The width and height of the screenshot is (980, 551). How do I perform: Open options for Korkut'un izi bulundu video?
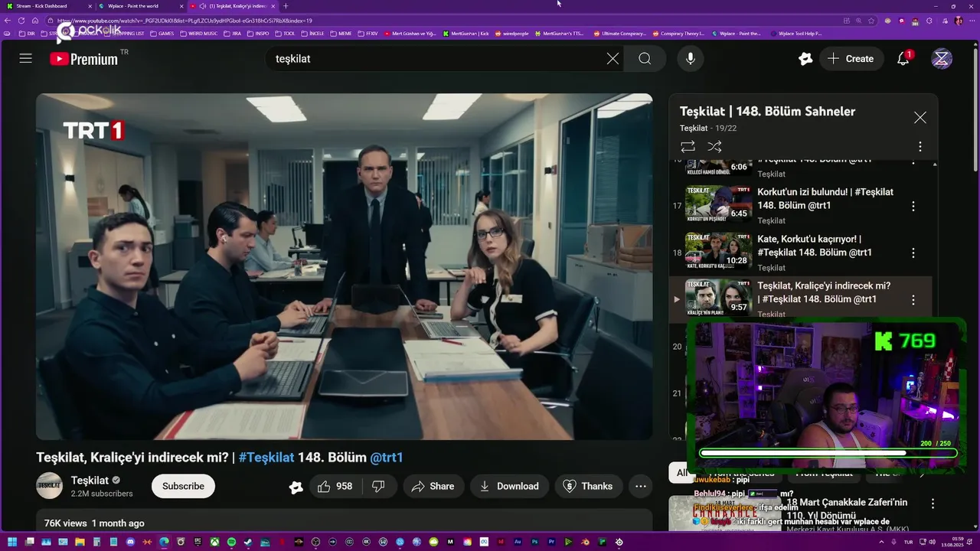pyautogui.click(x=913, y=206)
